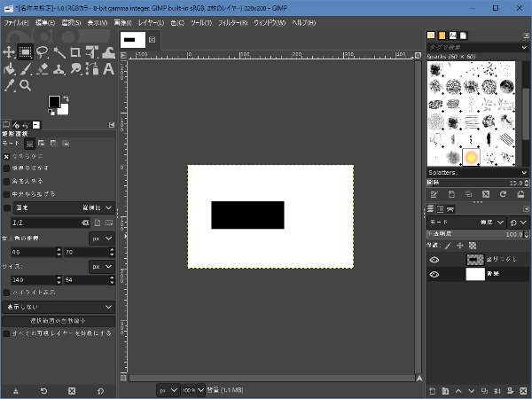Viewport: 532px width, 399px height.
Task: Toggle the highlight display checkbox
Action: 7,292
